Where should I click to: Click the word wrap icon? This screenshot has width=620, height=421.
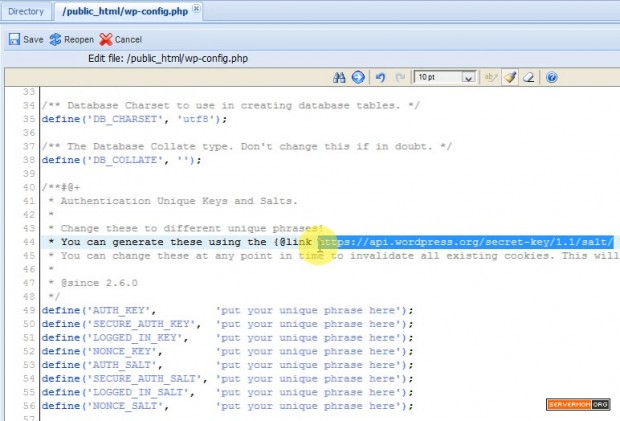pos(491,77)
